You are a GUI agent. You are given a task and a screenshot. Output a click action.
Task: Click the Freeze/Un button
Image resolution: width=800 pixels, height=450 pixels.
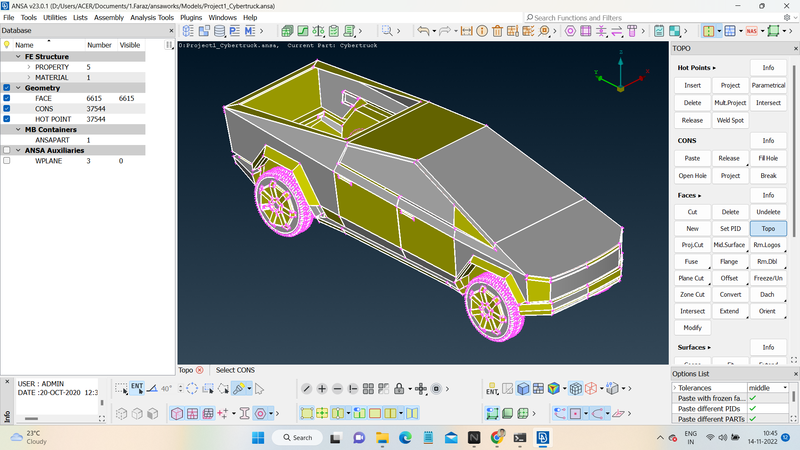768,278
